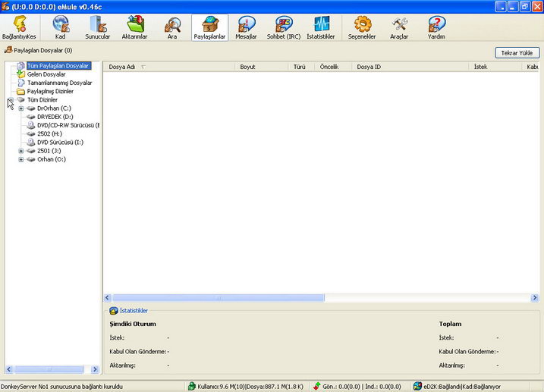Image resolution: width=544 pixels, height=392 pixels.
Task: Select Tamamlanmamış Dosyalar in the tree
Action: pos(60,83)
